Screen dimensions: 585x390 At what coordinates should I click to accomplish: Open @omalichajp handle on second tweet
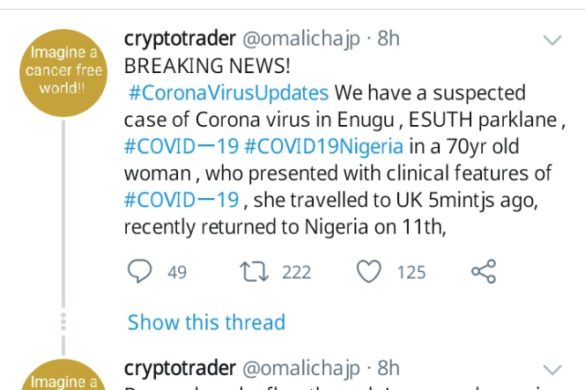[301, 369]
